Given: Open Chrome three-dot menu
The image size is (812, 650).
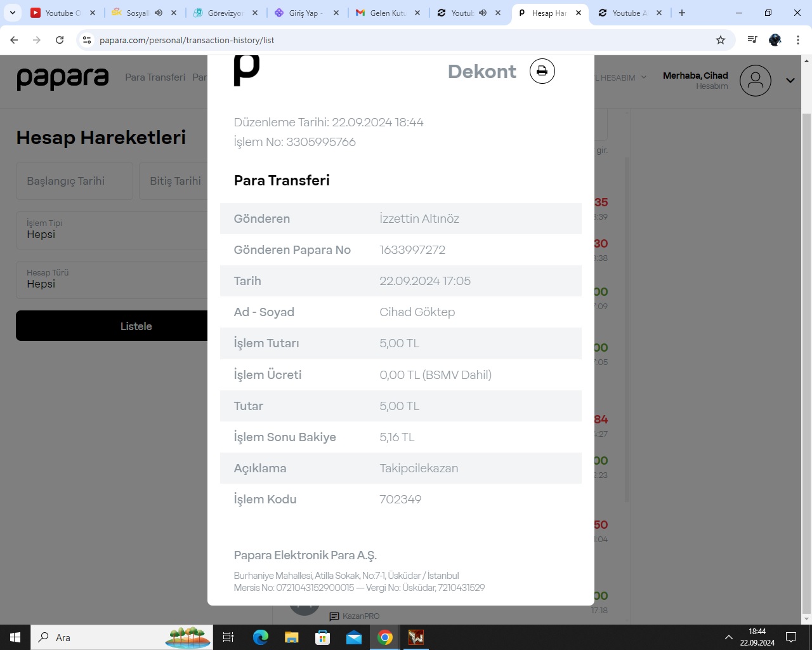Looking at the screenshot, I should [798, 40].
